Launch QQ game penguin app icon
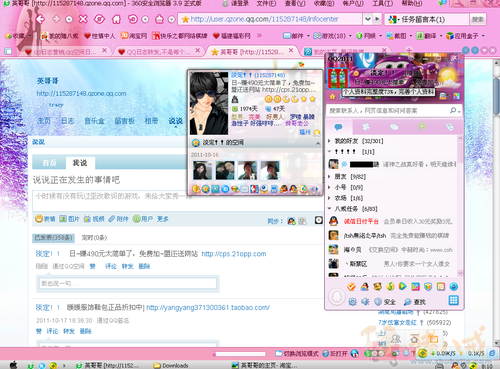The height and width of the screenshot is (369, 500). point(365,286)
